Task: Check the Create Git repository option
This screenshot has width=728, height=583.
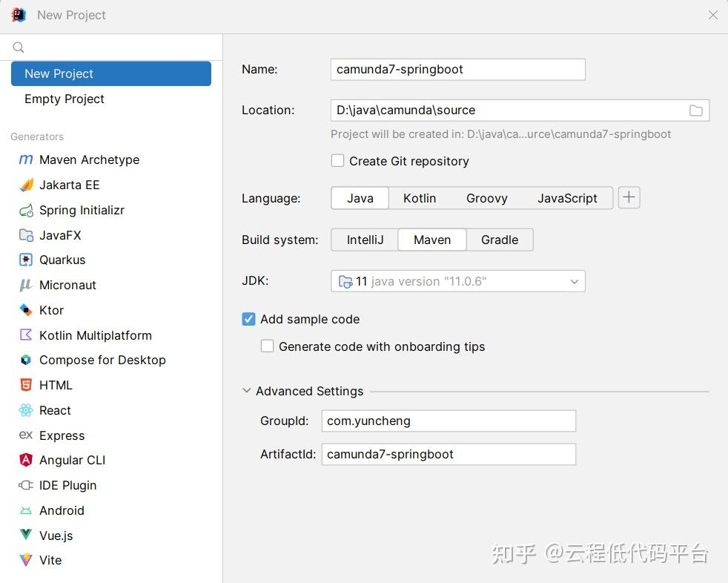Action: (337, 160)
